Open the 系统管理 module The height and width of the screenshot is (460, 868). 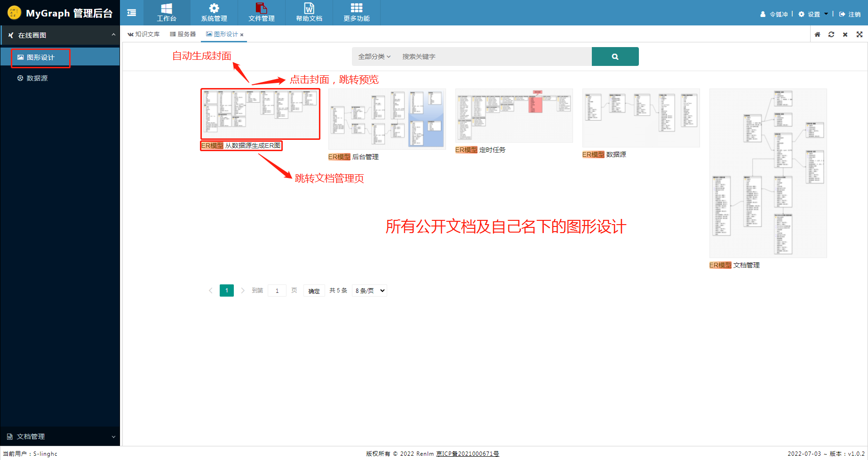[214, 13]
